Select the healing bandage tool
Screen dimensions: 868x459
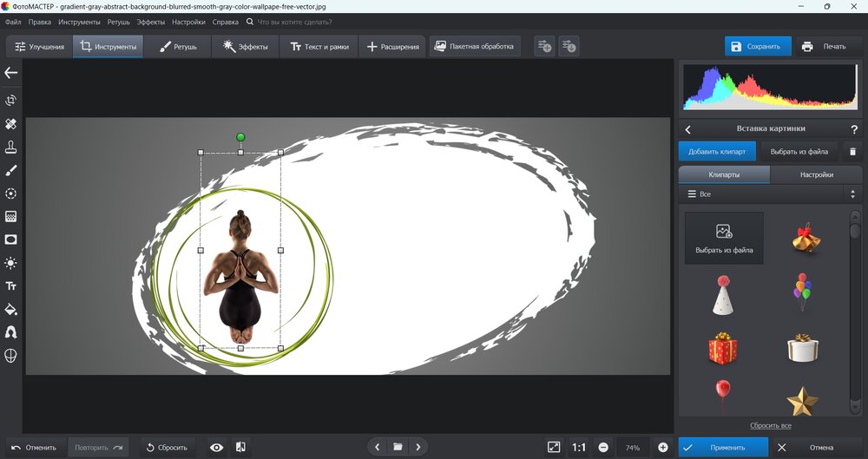(11, 124)
